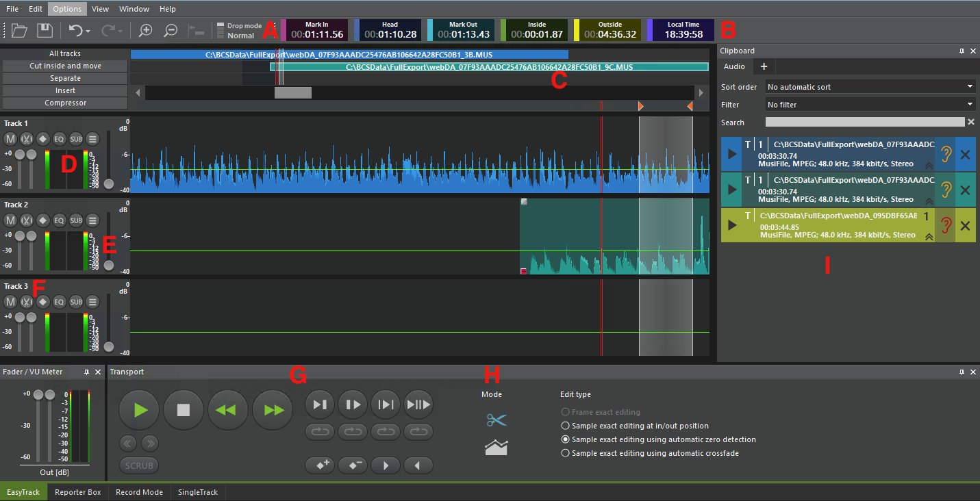
Task: Enable Sample exact editing using automatic crossfade
Action: click(566, 453)
